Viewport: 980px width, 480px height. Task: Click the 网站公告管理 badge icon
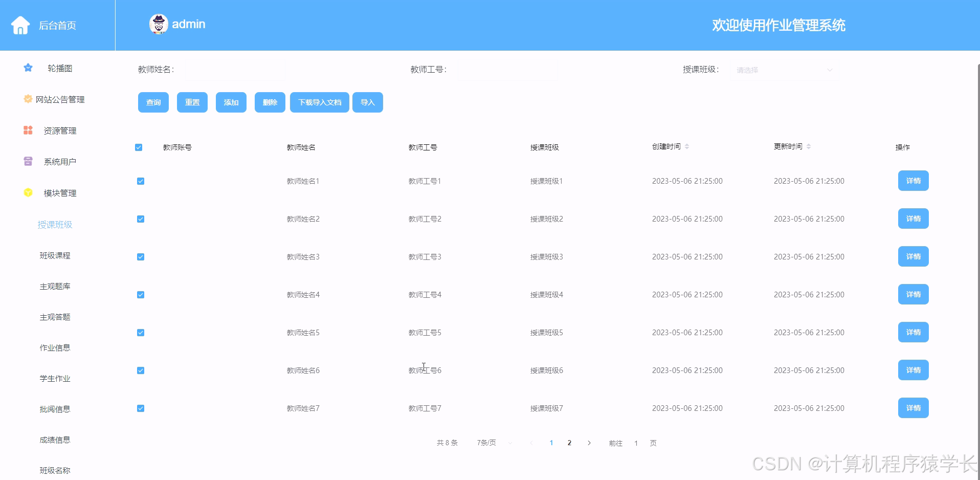(28, 99)
